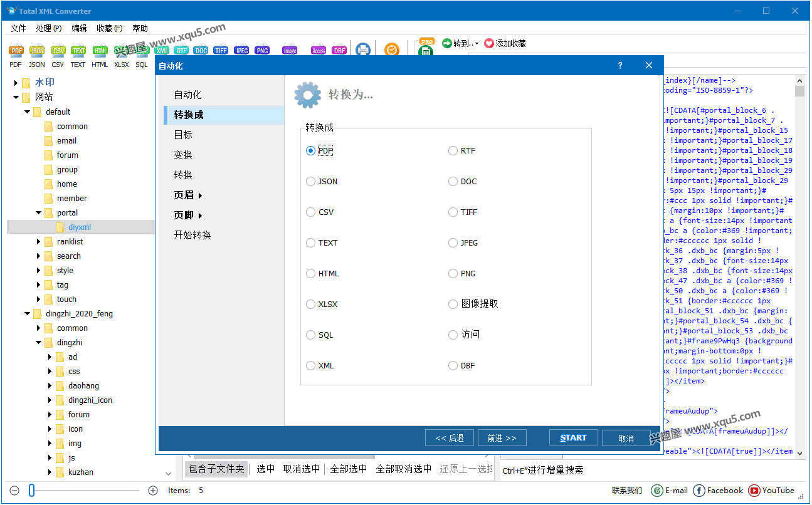Select the diyxml folder in tree
Viewport: 812px width, 505px height.
click(x=80, y=227)
